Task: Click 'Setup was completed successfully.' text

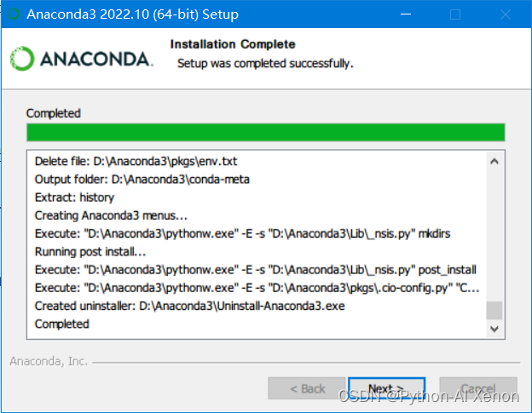Action: pyautogui.click(x=265, y=63)
